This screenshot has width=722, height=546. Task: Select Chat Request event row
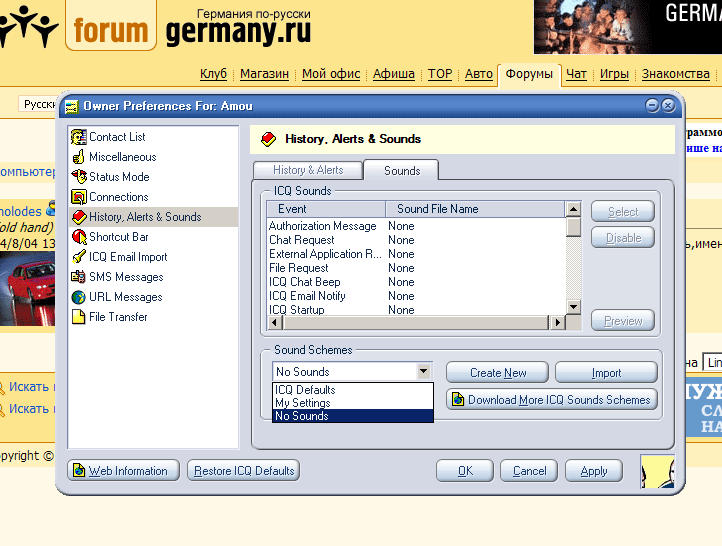coord(416,240)
